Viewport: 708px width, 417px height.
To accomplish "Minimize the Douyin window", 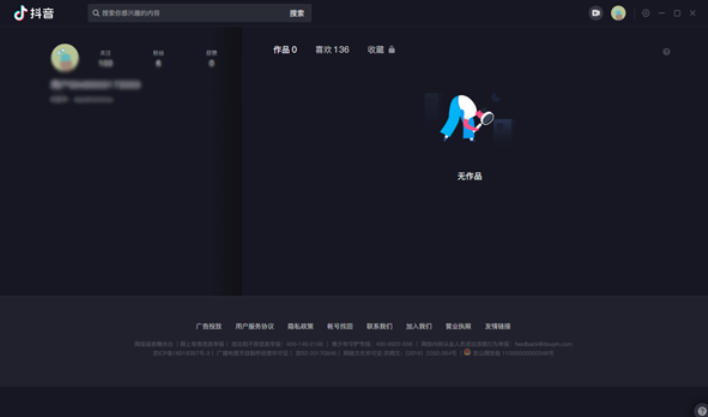I will (x=661, y=13).
